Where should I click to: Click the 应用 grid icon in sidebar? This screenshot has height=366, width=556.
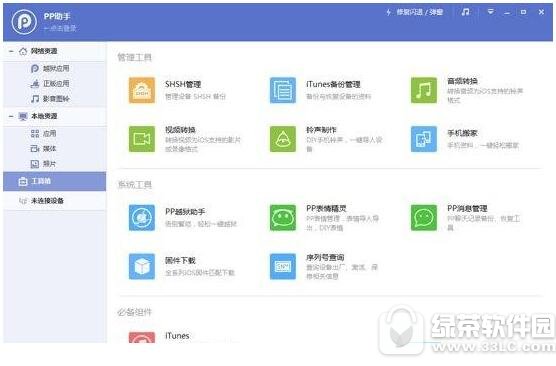(x=35, y=133)
